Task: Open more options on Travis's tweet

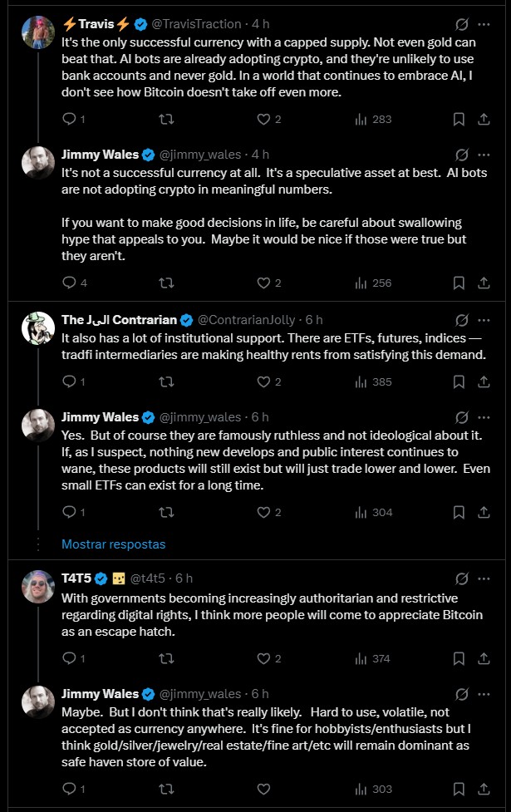Action: (x=484, y=24)
